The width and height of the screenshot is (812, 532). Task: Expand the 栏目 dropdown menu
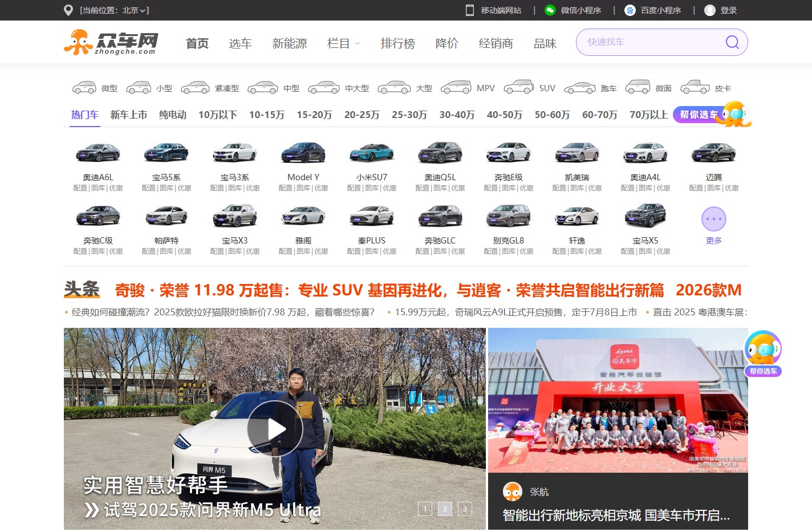344,43
